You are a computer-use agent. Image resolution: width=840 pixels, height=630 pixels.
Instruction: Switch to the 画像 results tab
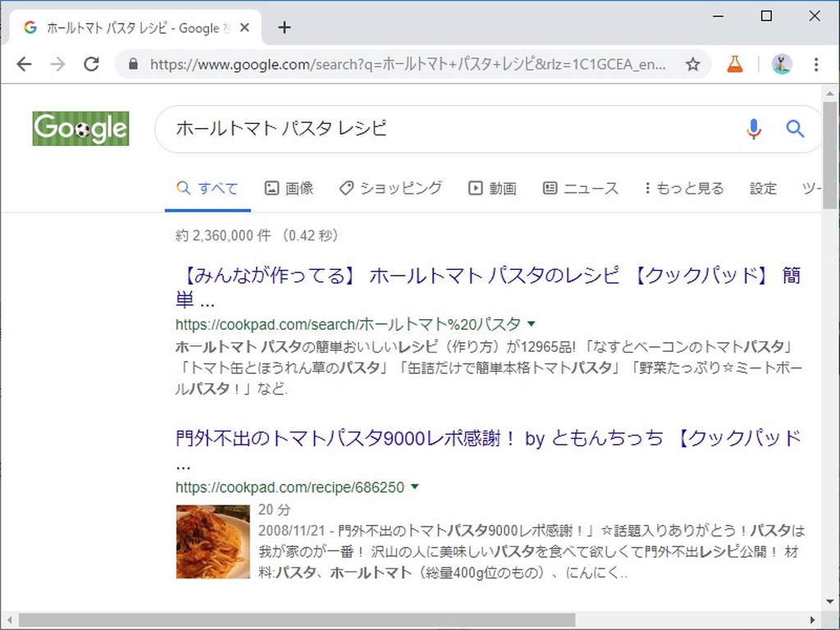click(289, 188)
